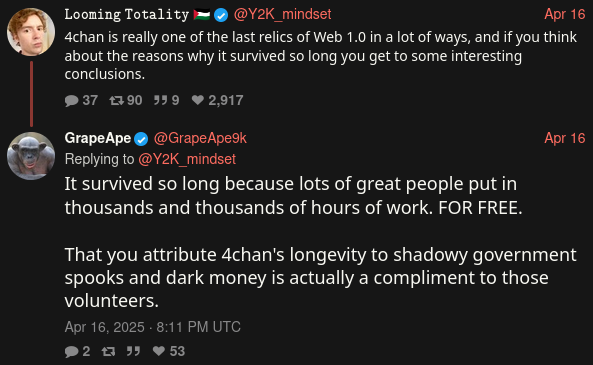593x365 pixels.
Task: Open the @Y2K_mindset handle in the first tweet
Action: tap(283, 14)
